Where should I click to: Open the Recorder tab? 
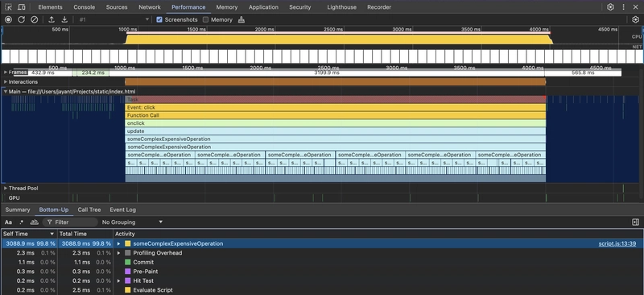tap(379, 7)
